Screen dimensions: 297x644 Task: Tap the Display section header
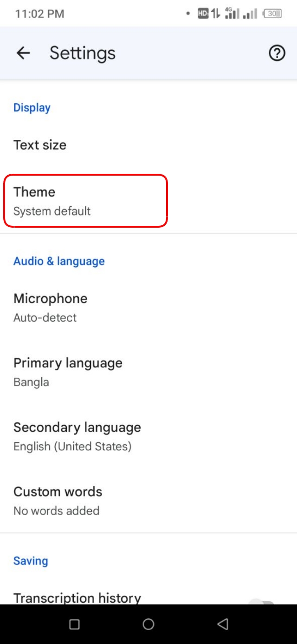pos(32,108)
